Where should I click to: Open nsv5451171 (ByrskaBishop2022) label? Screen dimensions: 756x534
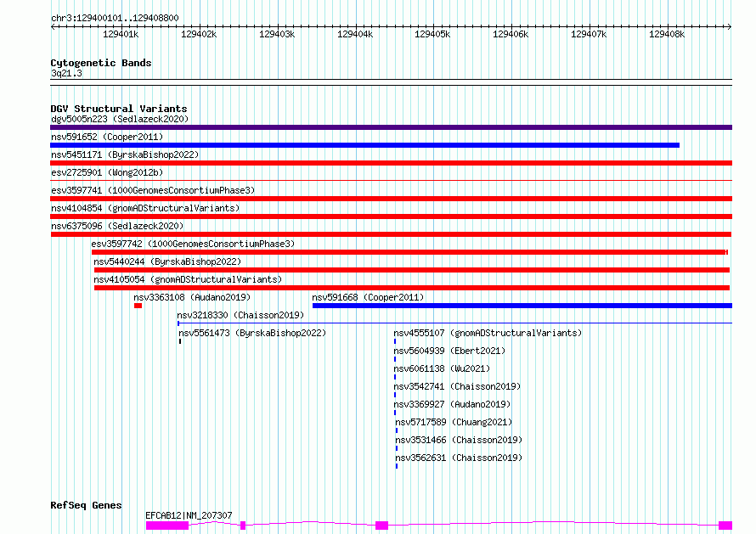125,155
